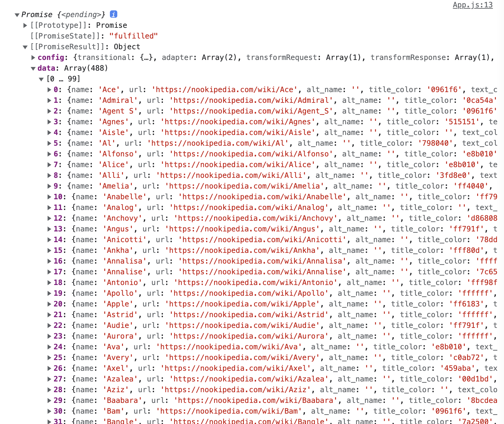This screenshot has height=424, width=504.
Task: Click the blue info icon next to Promise
Action: click(114, 14)
